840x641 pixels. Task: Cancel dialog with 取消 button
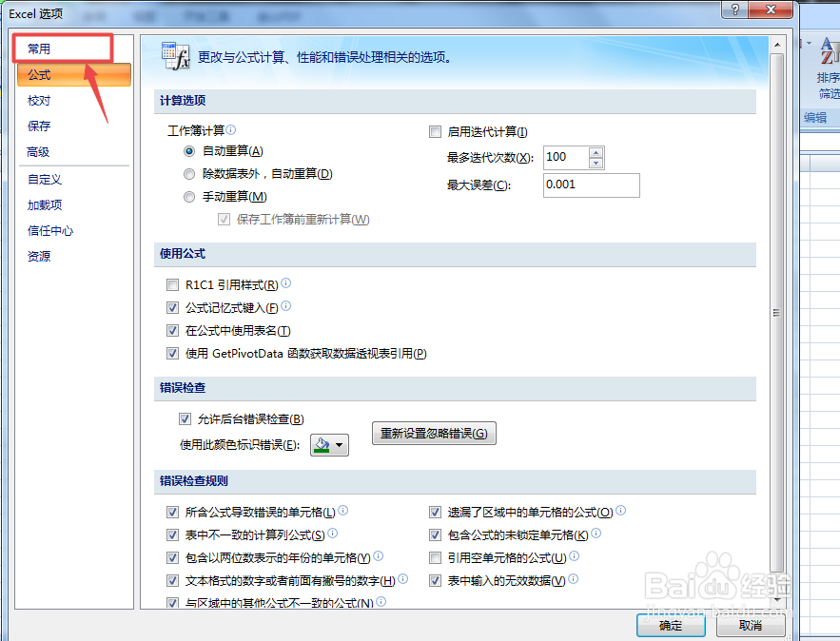[x=751, y=626]
